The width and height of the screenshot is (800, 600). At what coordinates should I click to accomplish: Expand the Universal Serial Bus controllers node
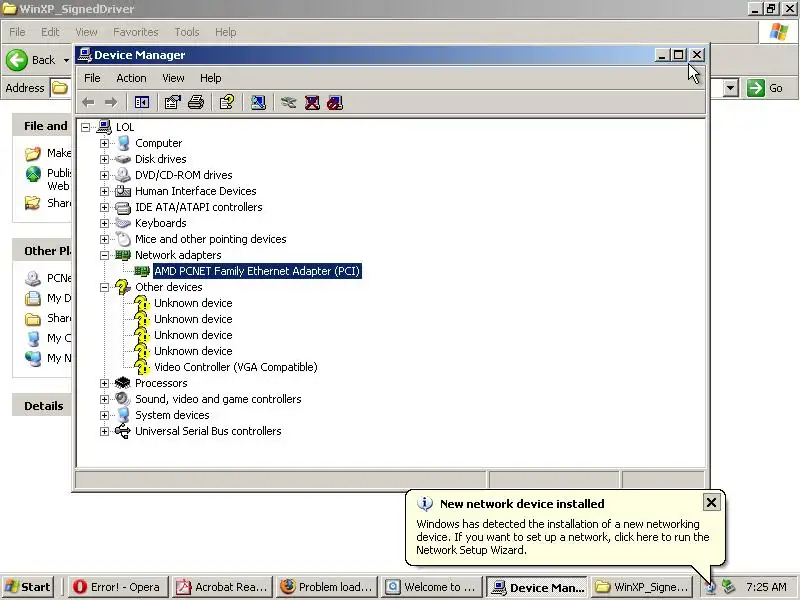pos(105,431)
